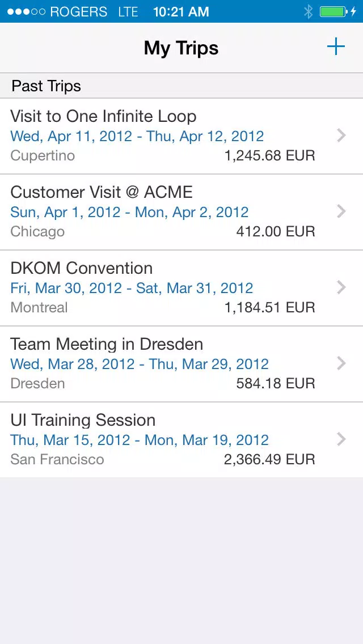Tap the 2,366.49 EUR amount
Screen dimensions: 363x644
tap(269, 459)
